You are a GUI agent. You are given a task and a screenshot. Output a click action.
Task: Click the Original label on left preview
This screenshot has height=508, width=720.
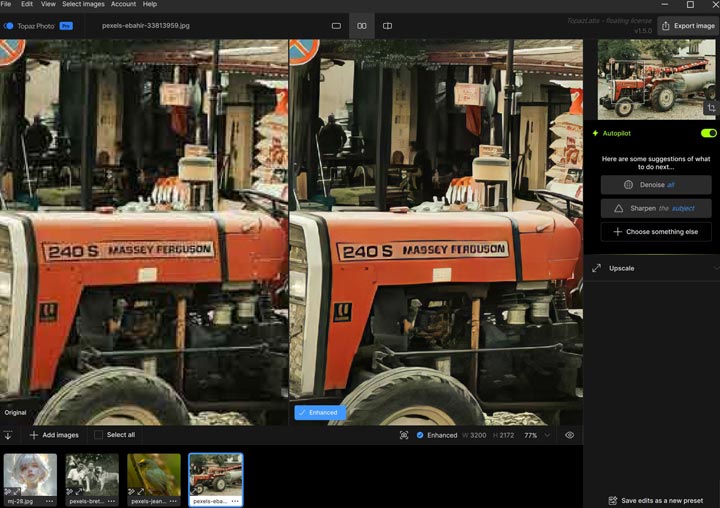tap(15, 412)
